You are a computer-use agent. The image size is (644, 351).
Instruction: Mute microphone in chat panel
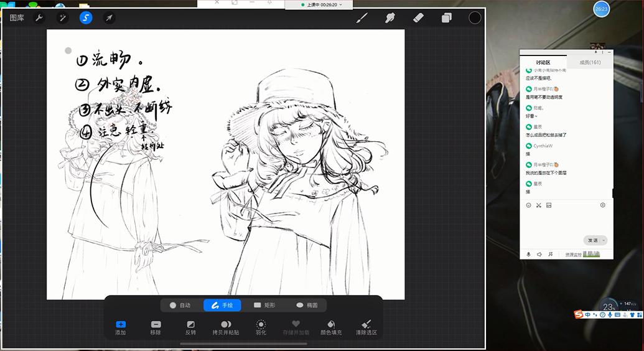(529, 255)
